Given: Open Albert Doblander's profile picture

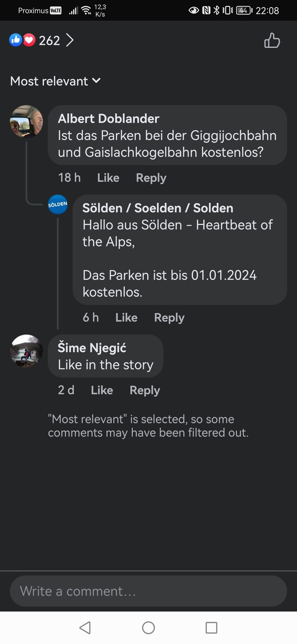Looking at the screenshot, I should click(x=26, y=122).
